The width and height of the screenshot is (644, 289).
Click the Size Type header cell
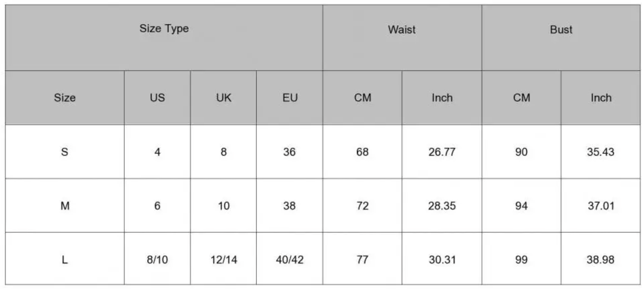coord(164,29)
